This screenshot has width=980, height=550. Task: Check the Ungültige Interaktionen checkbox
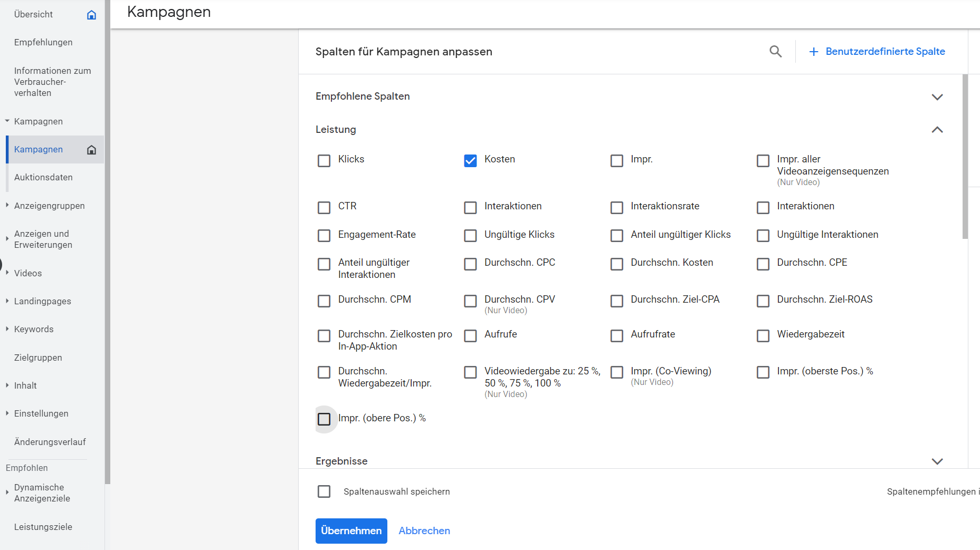click(x=763, y=236)
